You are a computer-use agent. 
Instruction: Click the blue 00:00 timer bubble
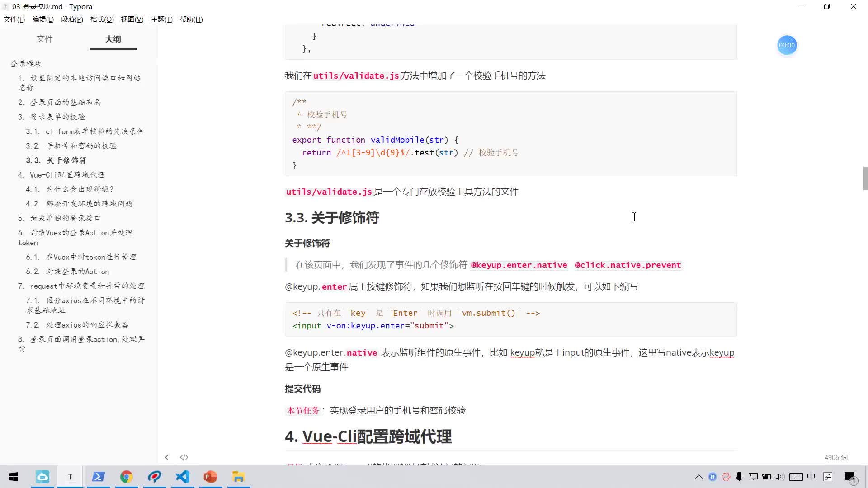tap(787, 45)
